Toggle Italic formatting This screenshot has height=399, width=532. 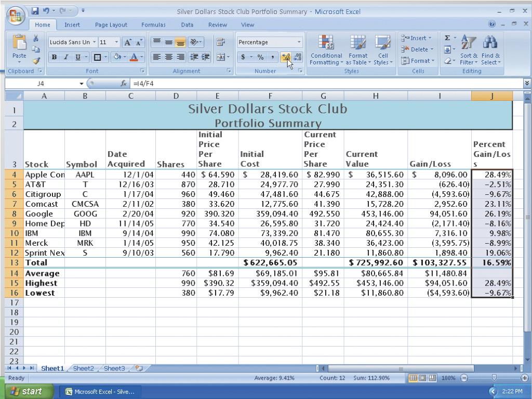[x=66, y=57]
